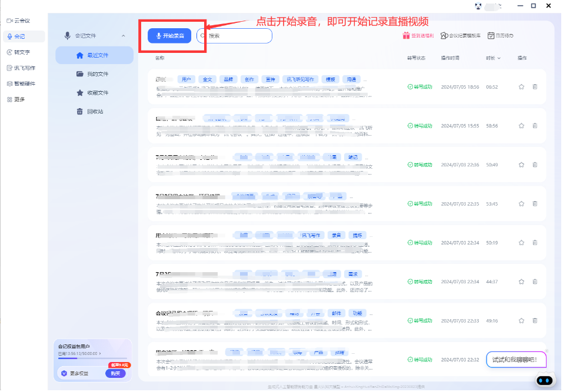Image resolution: width=563 pixels, height=392 pixels.
Task: Trash the recording lasting 50:19
Action: click(x=535, y=243)
